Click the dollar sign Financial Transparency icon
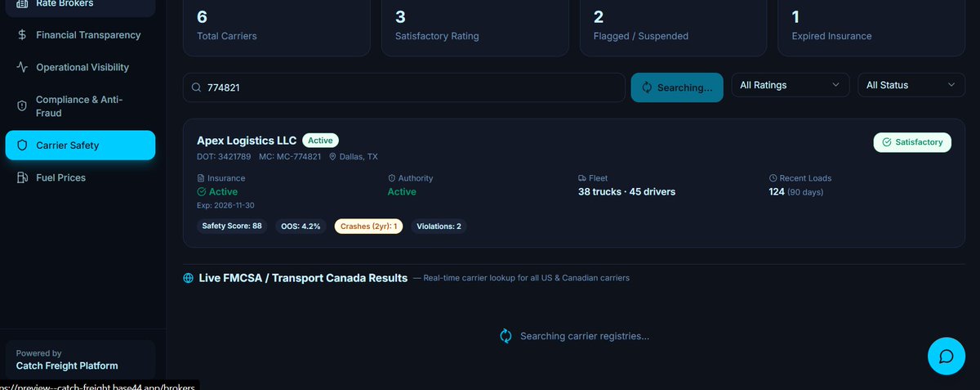Viewport: 980px width, 390px height. click(x=22, y=35)
